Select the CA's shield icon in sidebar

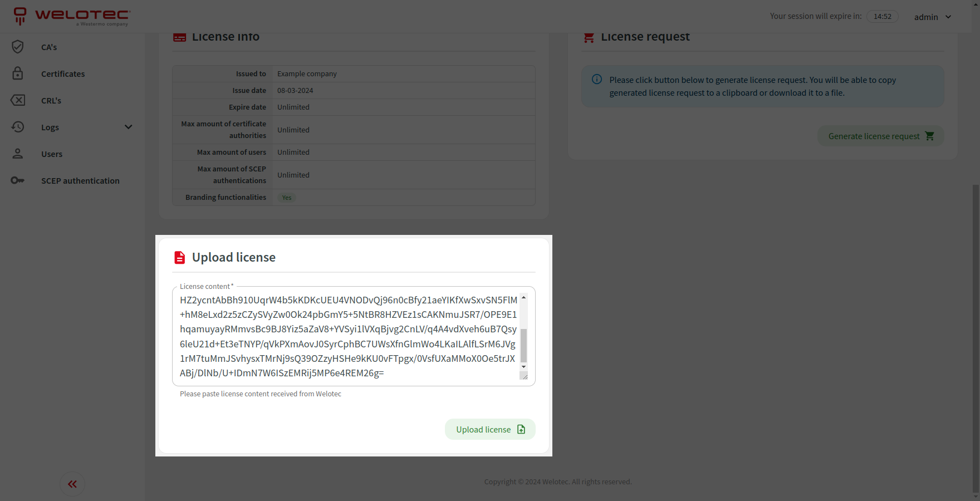pyautogui.click(x=18, y=47)
